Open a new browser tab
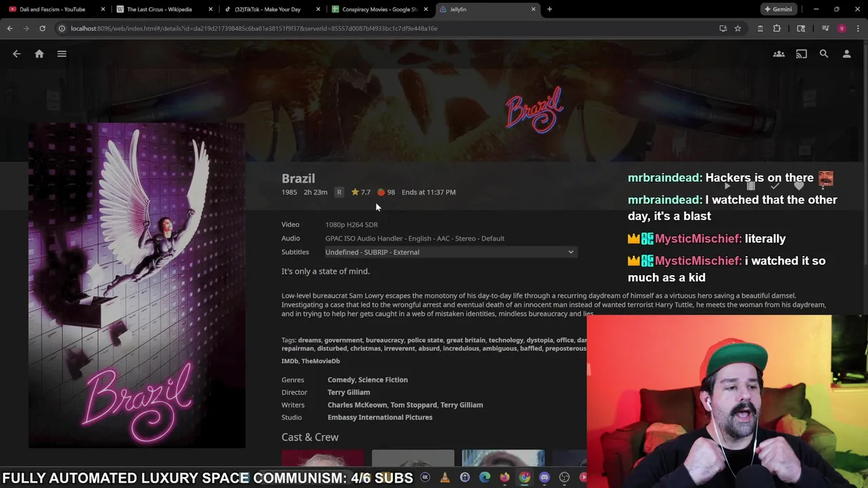The image size is (868, 488). click(549, 9)
